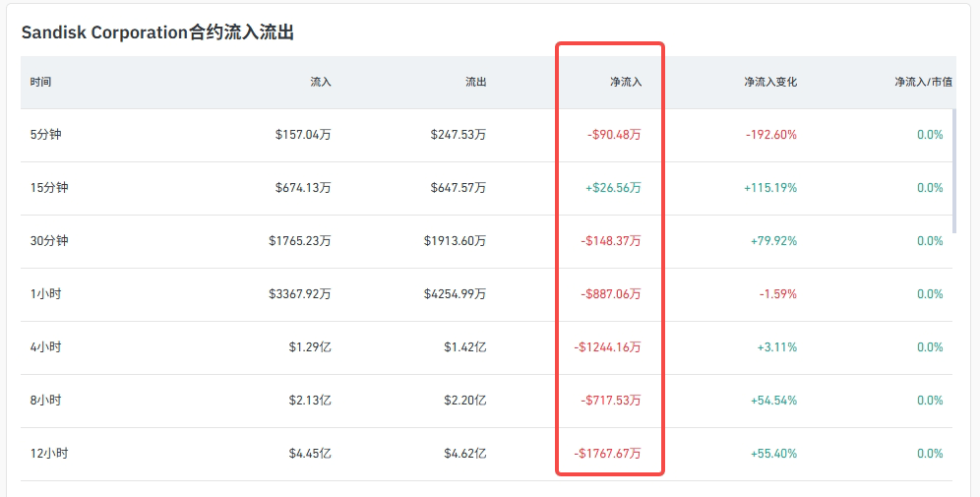This screenshot has height=497, width=980.
Task: Select the 12小时 row label
Action: click(49, 454)
